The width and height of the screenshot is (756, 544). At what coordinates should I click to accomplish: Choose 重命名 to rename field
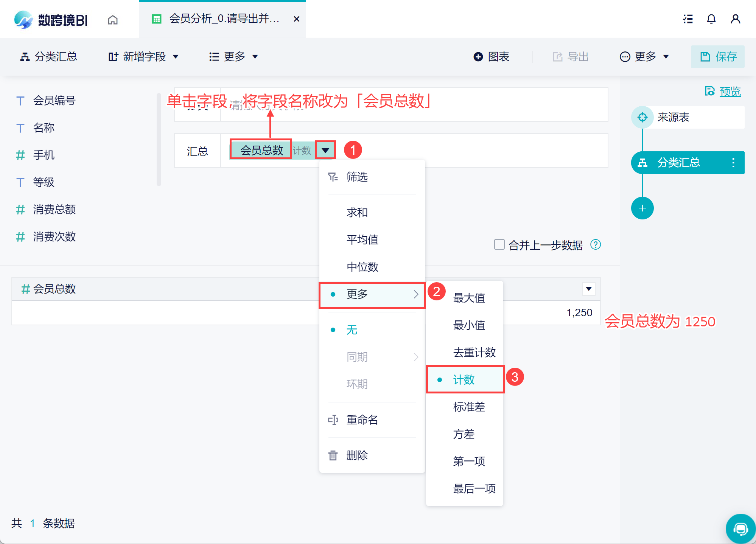372,420
